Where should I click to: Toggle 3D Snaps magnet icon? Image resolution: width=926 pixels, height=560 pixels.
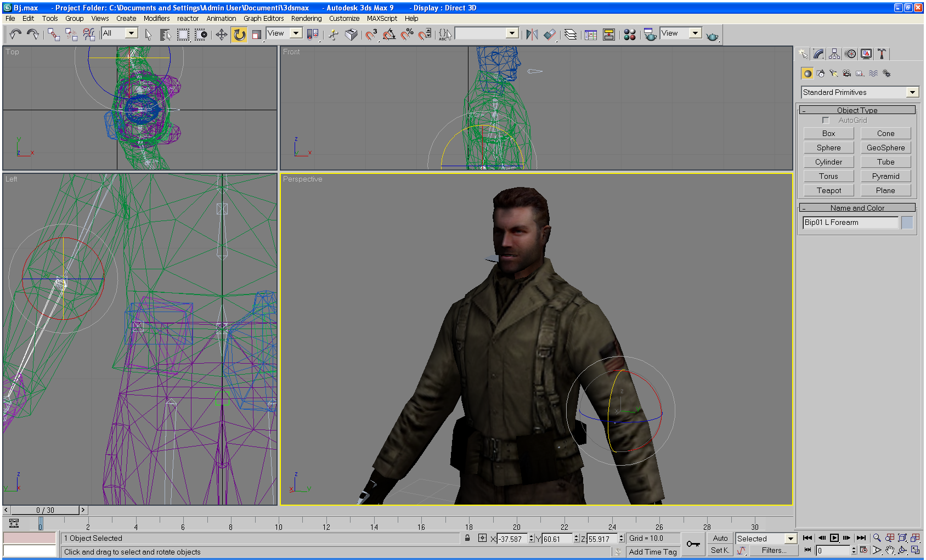click(371, 34)
